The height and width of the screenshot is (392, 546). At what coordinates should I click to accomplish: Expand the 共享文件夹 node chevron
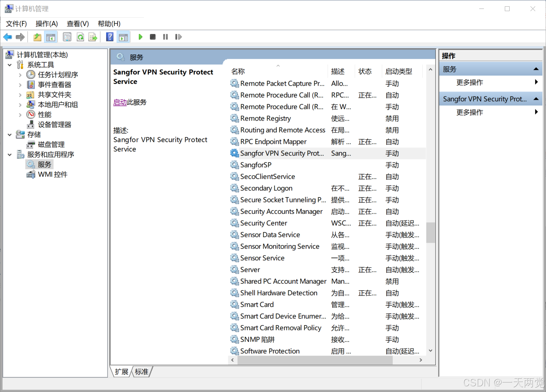(x=20, y=95)
